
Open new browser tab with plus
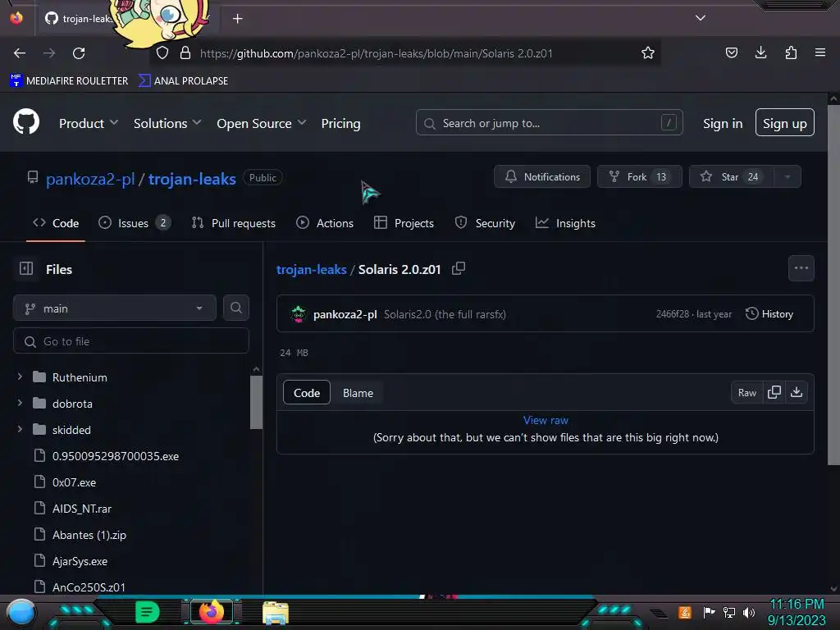pyautogui.click(x=237, y=19)
